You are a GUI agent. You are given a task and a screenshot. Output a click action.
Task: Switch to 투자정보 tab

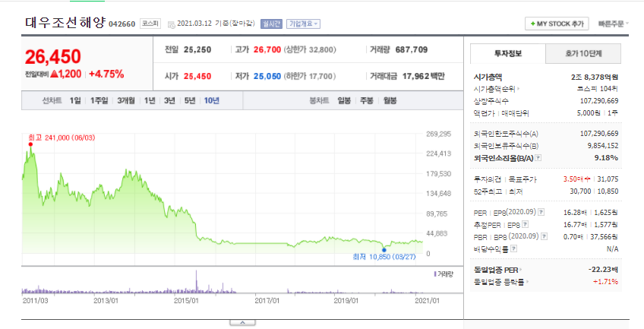click(508, 53)
